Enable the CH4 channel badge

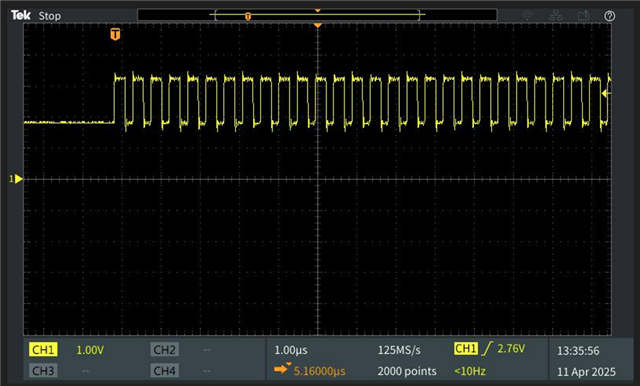click(164, 370)
